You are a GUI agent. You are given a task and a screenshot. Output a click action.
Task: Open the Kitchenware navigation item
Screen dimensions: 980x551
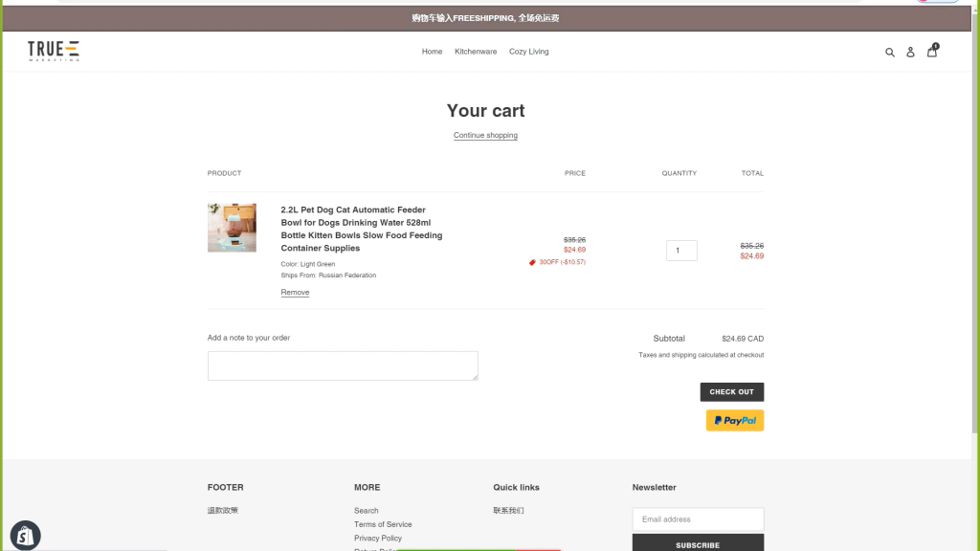coord(476,52)
